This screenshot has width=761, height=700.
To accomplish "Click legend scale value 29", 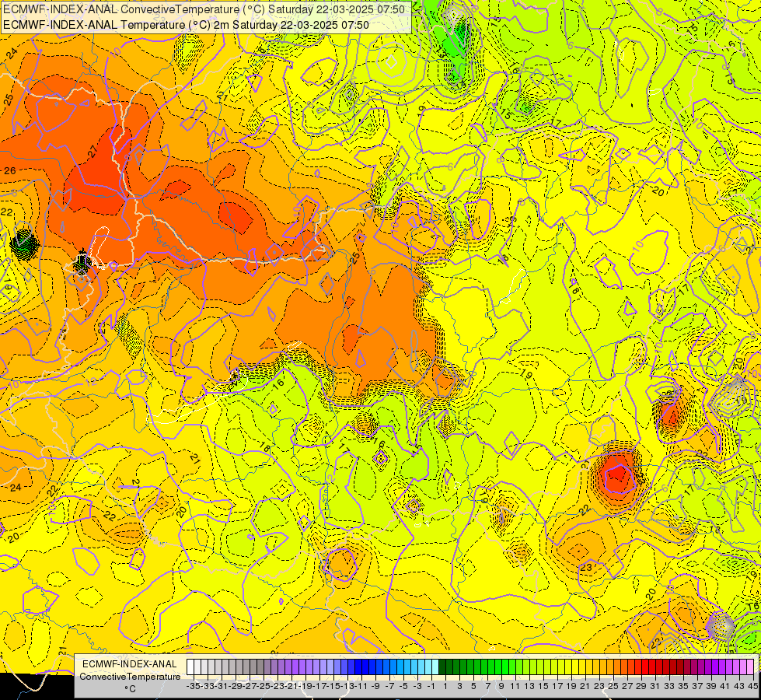I will [641, 686].
